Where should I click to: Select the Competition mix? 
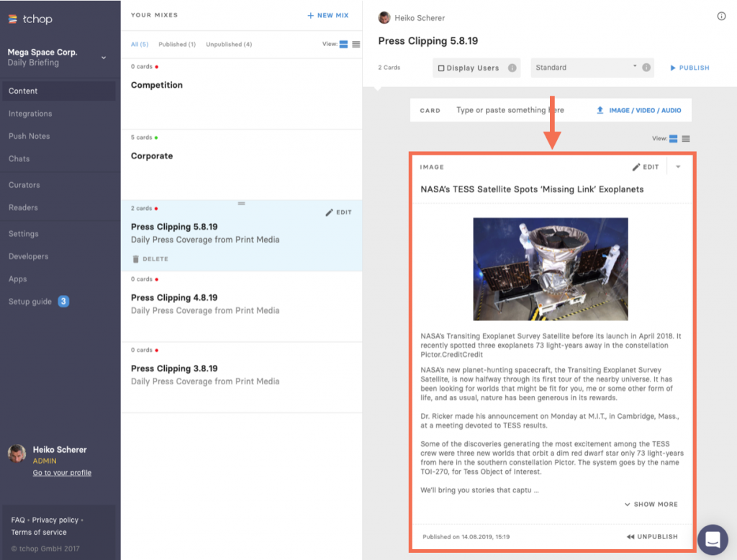[x=242, y=94]
